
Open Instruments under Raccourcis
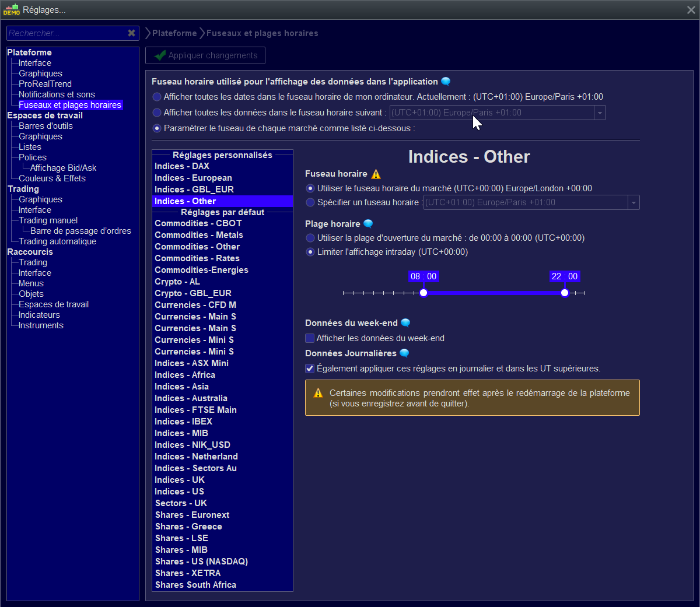[41, 325]
